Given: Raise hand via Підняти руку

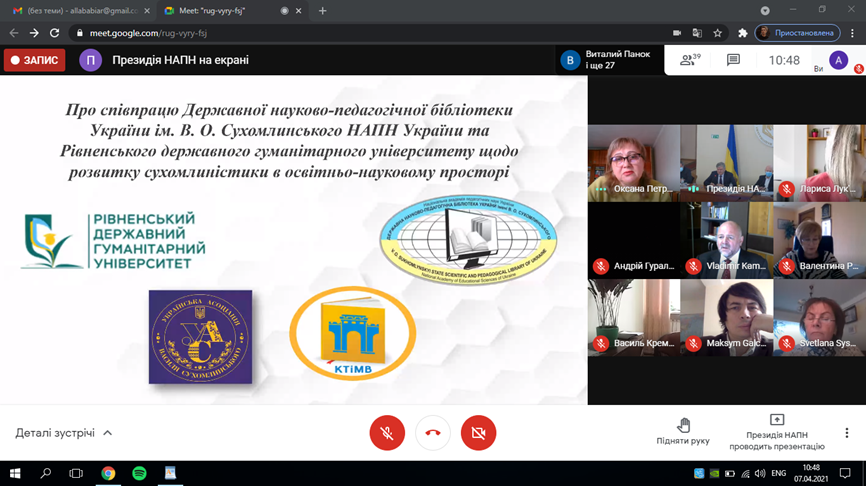Looking at the screenshot, I should point(683,432).
